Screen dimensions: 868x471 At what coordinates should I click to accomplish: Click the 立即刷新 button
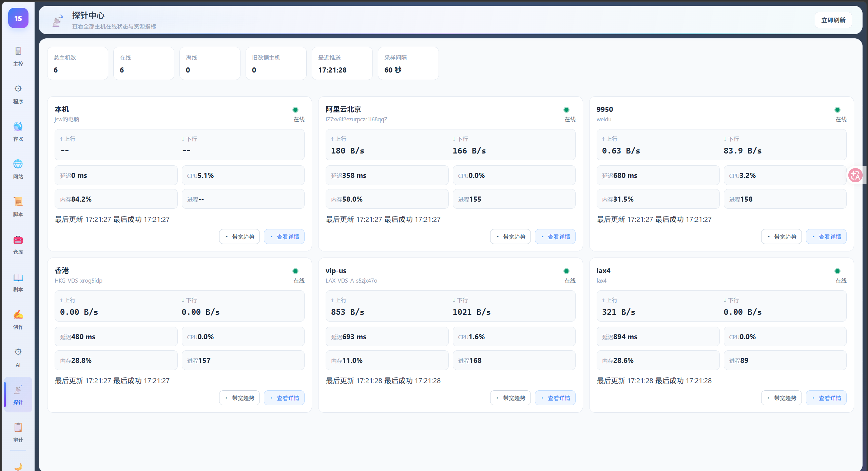click(x=833, y=20)
